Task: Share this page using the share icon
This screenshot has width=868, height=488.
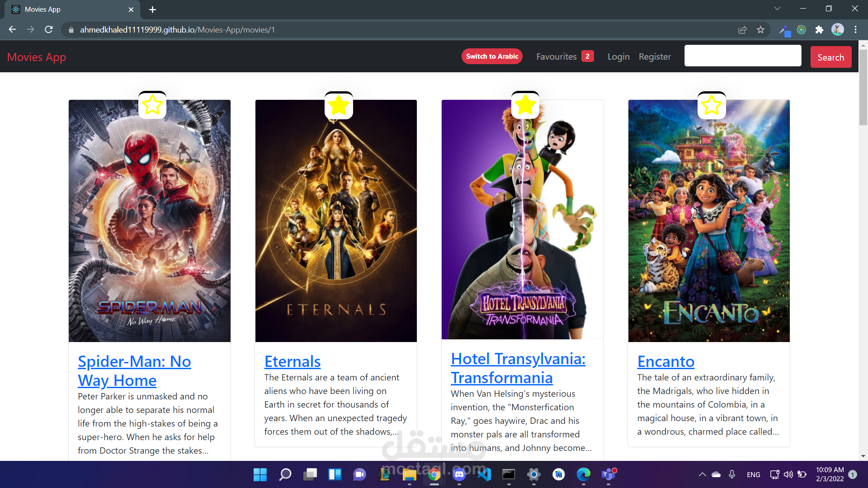Action: [742, 30]
